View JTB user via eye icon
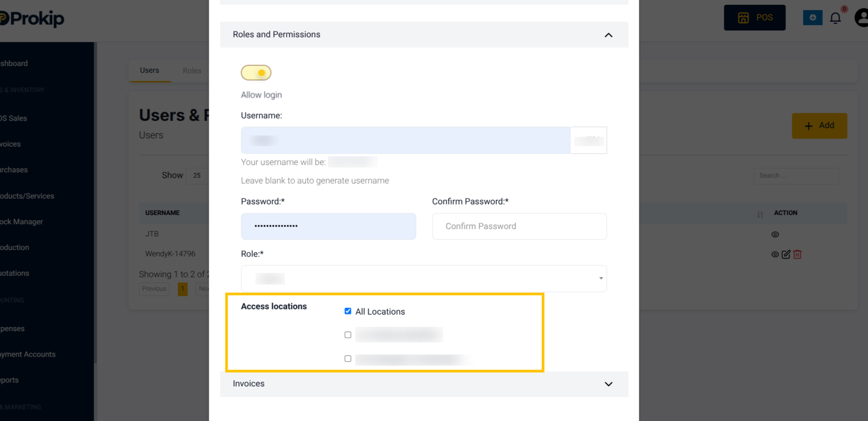This screenshot has width=868, height=421. (x=775, y=235)
